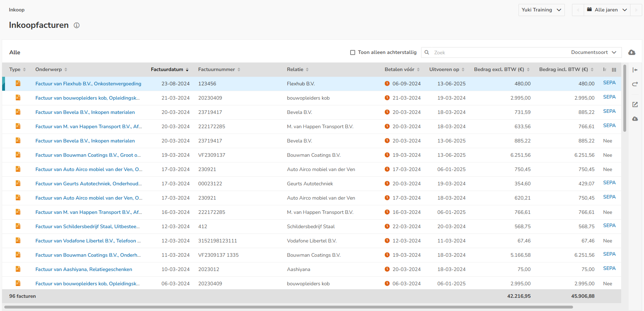Click the document icon on the Schildersbedrijf Staal row
The height and width of the screenshot is (311, 644).
[x=18, y=226]
